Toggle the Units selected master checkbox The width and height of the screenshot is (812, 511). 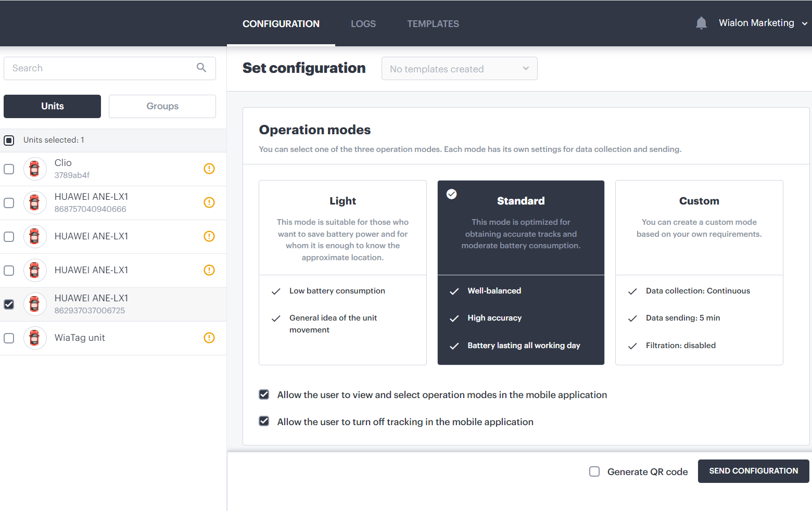coord(9,140)
